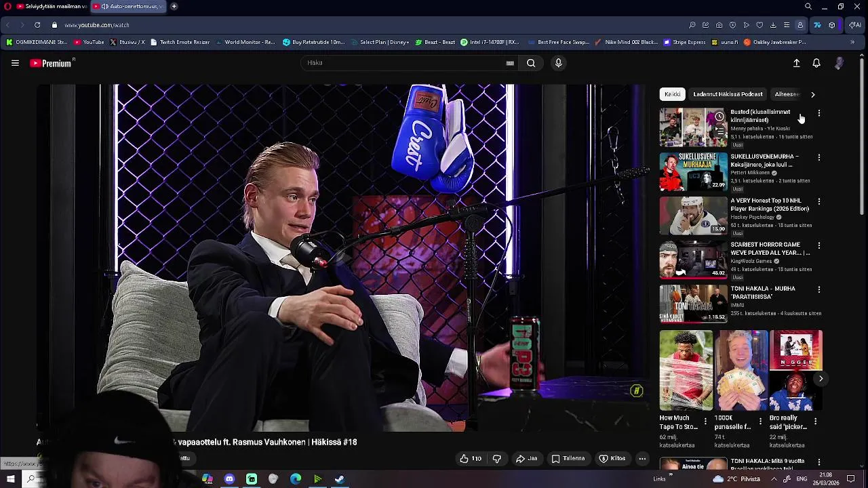Open Stripe Express bookmark
Screen dimensions: 868x488
point(685,42)
